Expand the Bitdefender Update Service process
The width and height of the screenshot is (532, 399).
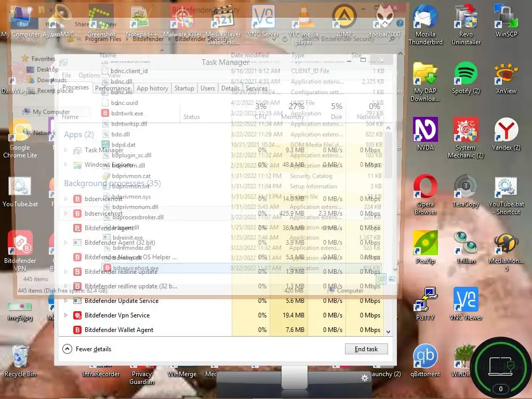pos(66,301)
